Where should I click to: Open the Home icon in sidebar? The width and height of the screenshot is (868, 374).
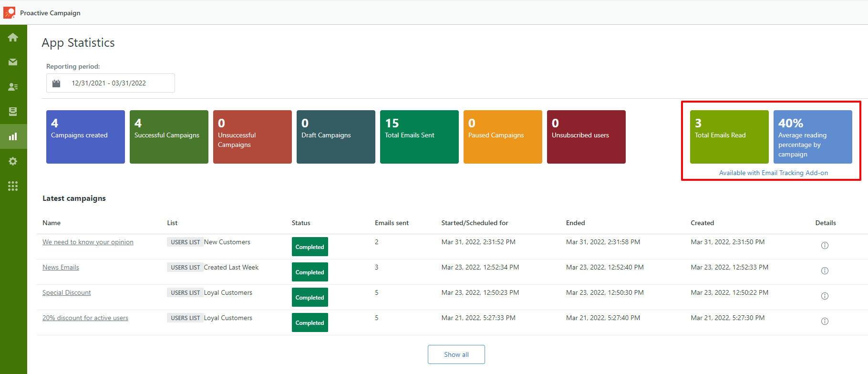[x=13, y=37]
